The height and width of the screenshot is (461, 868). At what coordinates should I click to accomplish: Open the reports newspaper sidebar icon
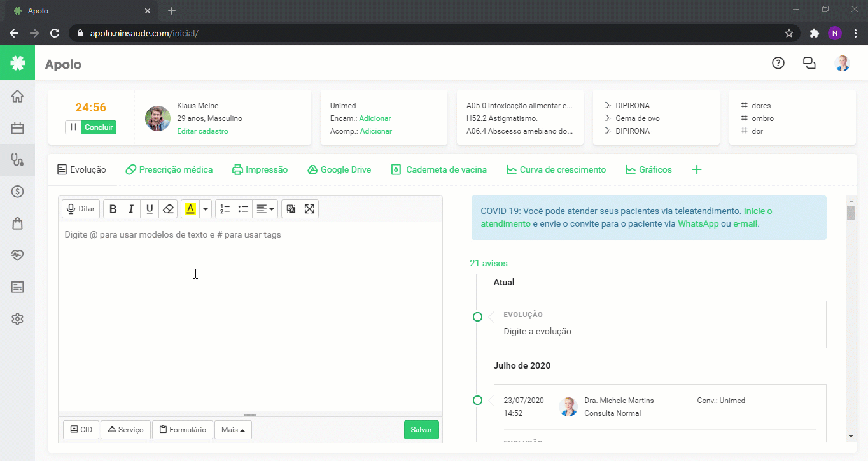pyautogui.click(x=17, y=287)
